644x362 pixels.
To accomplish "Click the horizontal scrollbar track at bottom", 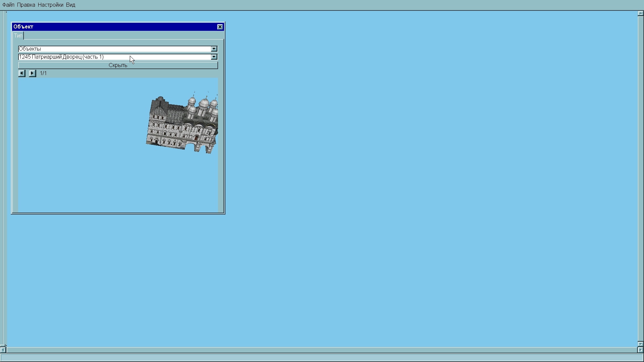I will [322, 350].
